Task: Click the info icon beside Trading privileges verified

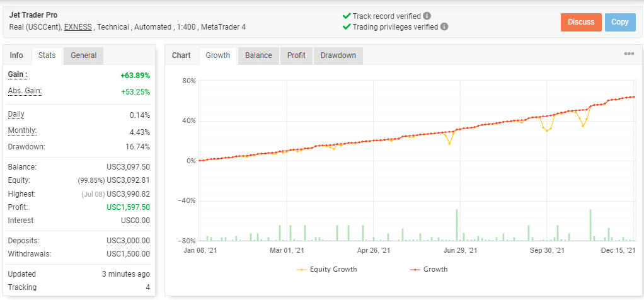Action: [x=444, y=27]
